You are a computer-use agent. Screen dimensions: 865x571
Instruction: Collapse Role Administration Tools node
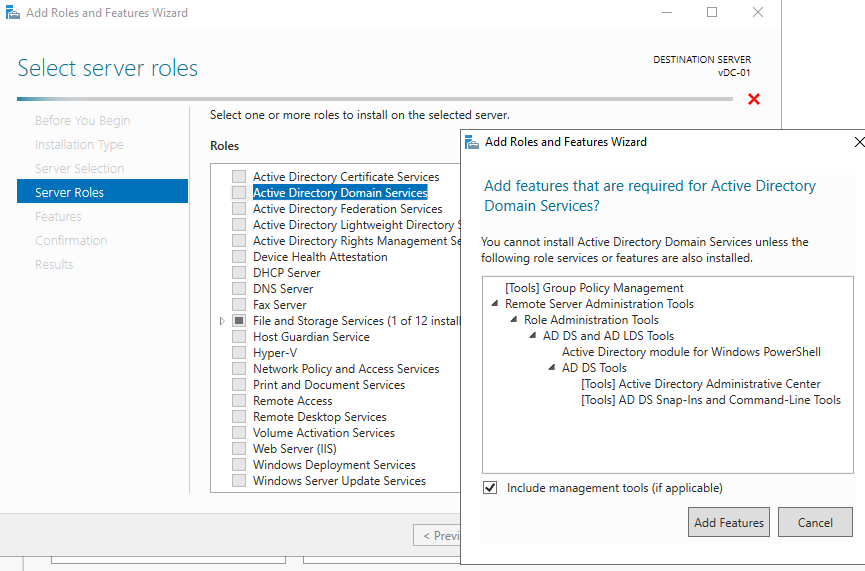click(x=514, y=319)
